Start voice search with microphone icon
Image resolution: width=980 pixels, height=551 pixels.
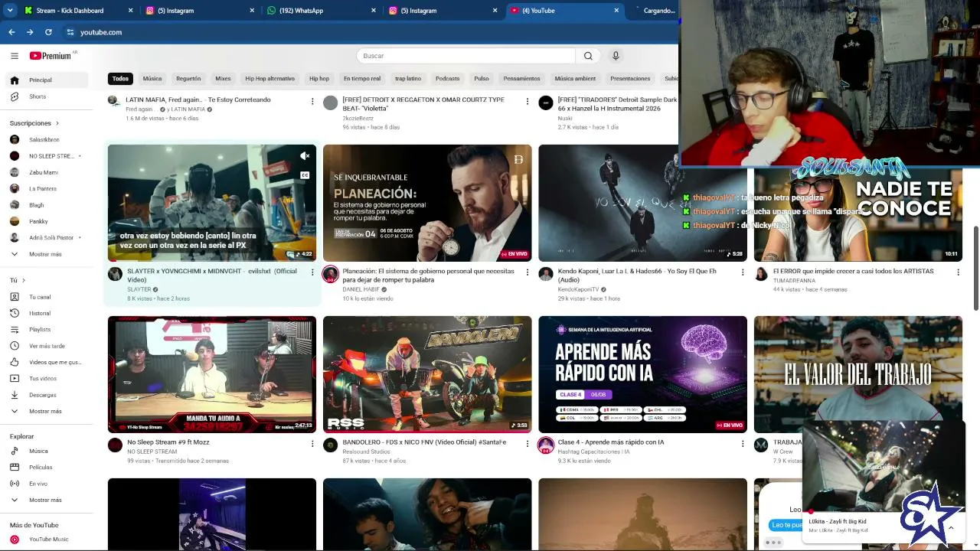click(x=616, y=56)
